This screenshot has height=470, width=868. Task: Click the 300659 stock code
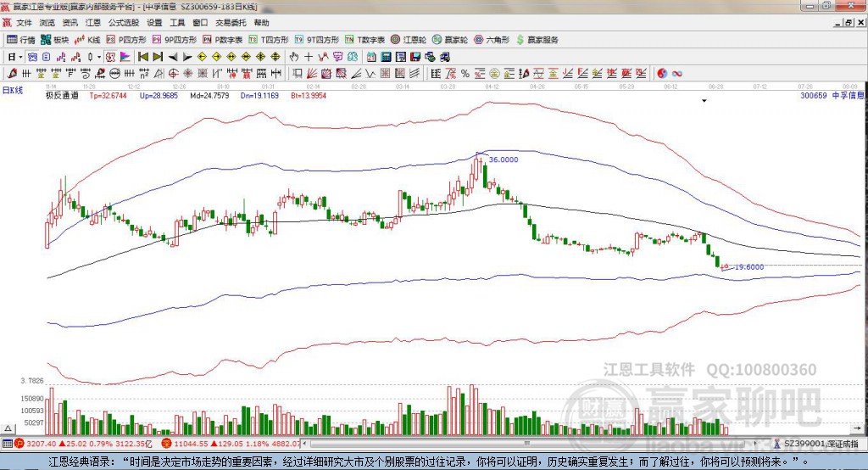pos(813,95)
